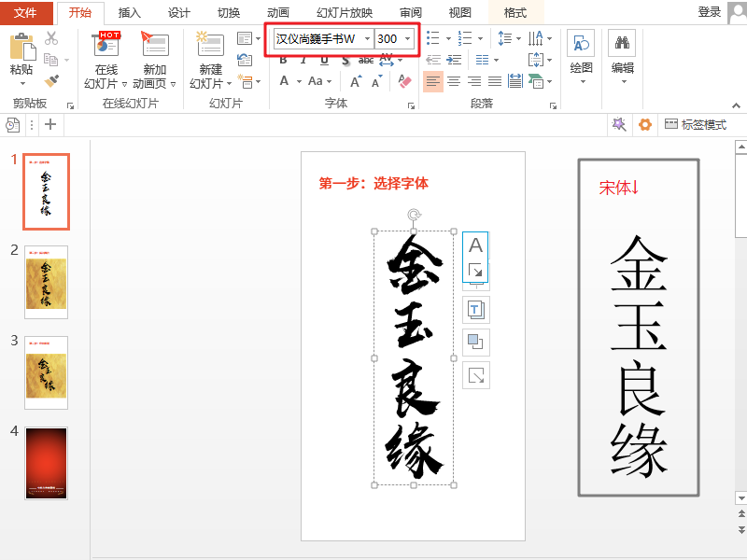The image size is (747, 560).
Task: Click the Cut scissors icon
Action: pos(51,38)
